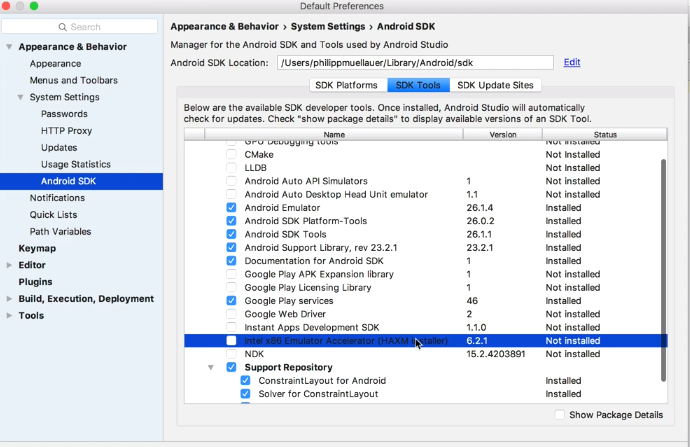The image size is (690, 447).
Task: Open the Keymap settings
Action: 37,248
